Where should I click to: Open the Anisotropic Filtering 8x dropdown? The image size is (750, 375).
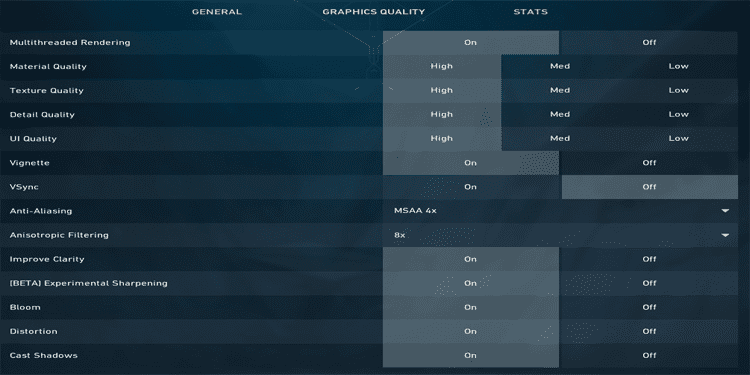pyautogui.click(x=561, y=235)
